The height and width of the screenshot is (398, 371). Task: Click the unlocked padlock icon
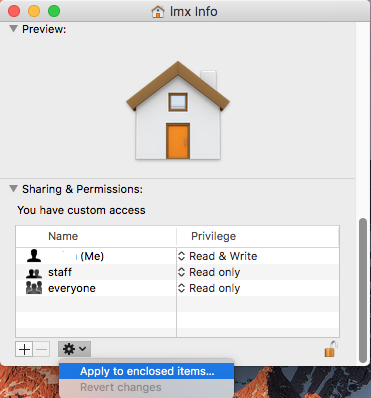[x=331, y=349]
